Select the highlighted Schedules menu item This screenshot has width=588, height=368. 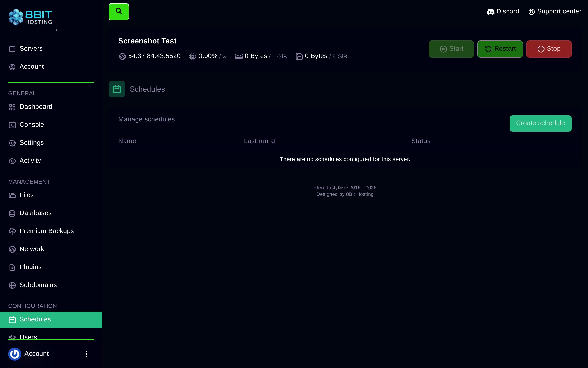pos(51,320)
